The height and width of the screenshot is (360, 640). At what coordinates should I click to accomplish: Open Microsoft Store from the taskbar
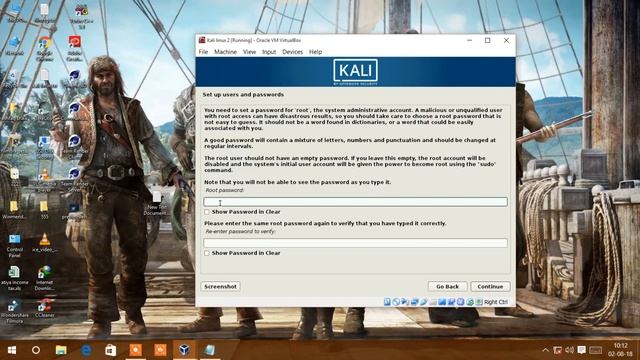pos(111,350)
